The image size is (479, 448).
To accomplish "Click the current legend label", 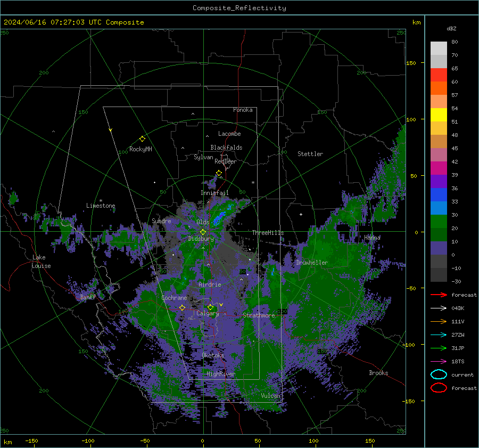I will click(462, 374).
